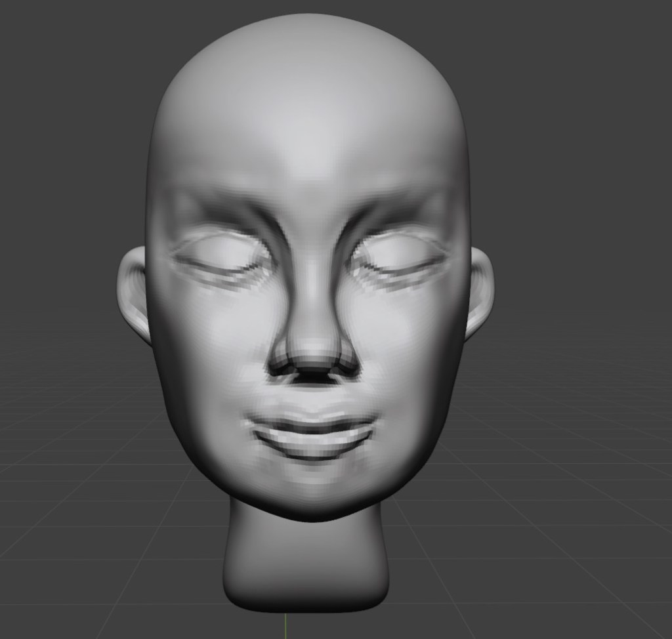Click the flat bottom edge of the neck base
Image resolution: width=672 pixels, height=639 pixels.
point(306,600)
